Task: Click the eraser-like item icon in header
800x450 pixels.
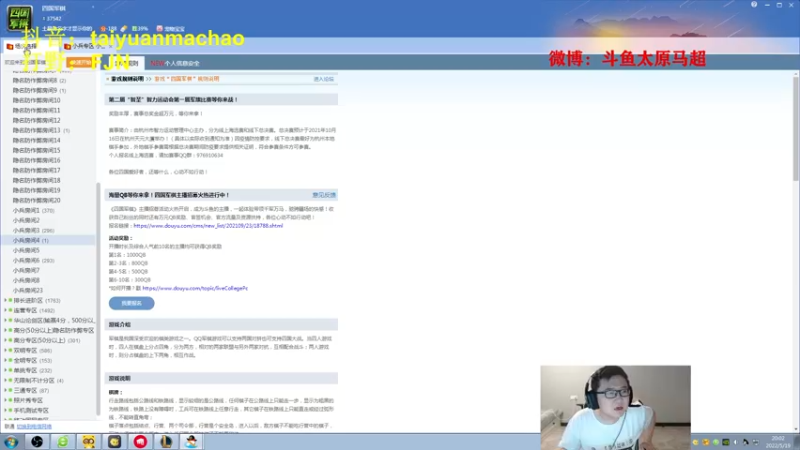Action: tap(123, 29)
